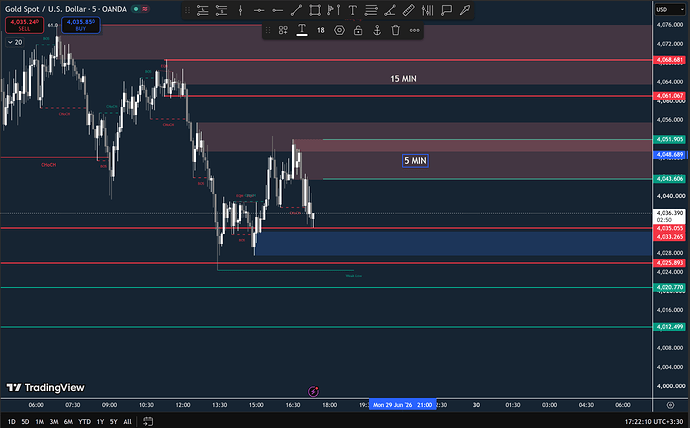Select the trend angle tool
This screenshot has width=690, height=428.
click(x=389, y=10)
